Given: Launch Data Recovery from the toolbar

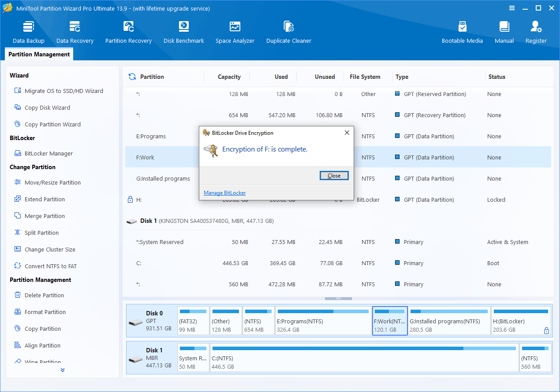Looking at the screenshot, I should point(75,32).
